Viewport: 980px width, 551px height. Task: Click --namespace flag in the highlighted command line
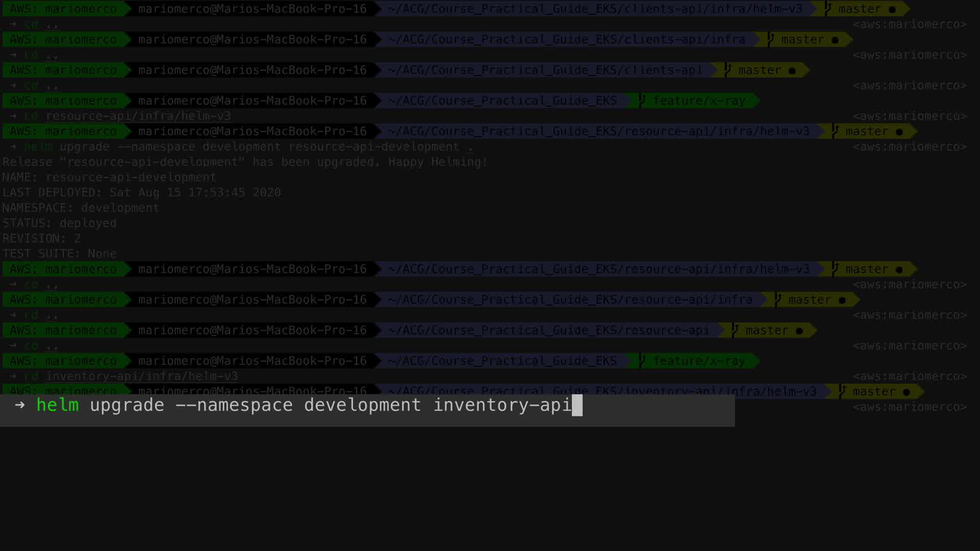pyautogui.click(x=234, y=406)
